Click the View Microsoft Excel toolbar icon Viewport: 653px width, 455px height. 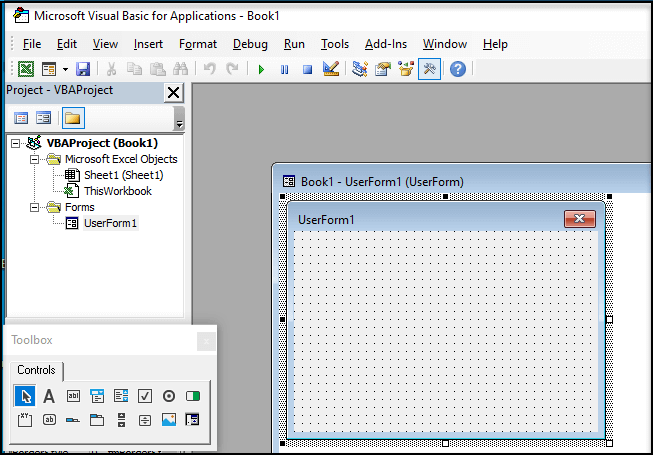tap(26, 69)
